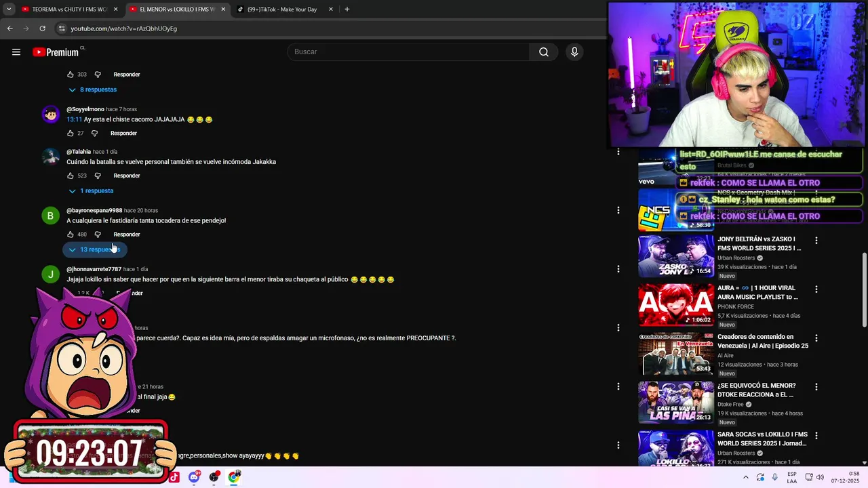Open more options for SARA SOCAS vs LOKILLO video

tap(816, 436)
